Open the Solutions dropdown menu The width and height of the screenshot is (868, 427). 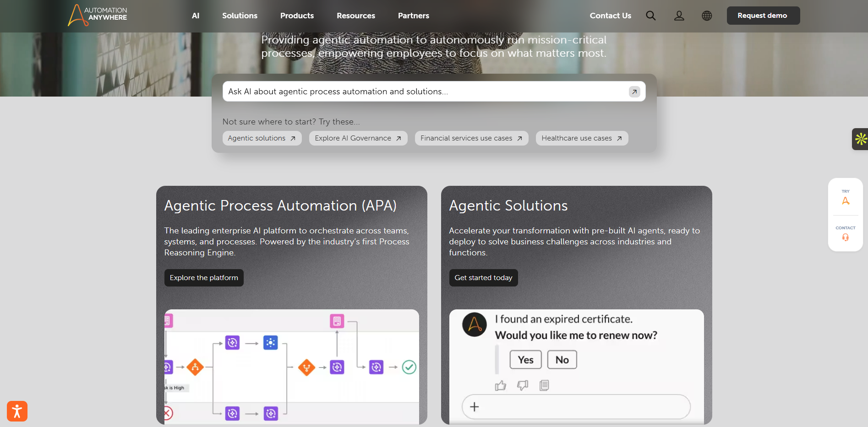click(x=240, y=15)
